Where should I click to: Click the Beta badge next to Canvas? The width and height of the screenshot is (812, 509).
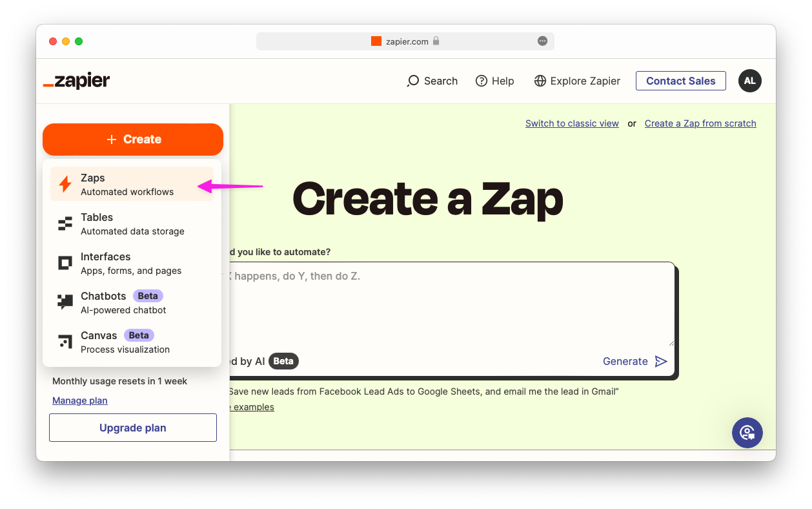(139, 335)
